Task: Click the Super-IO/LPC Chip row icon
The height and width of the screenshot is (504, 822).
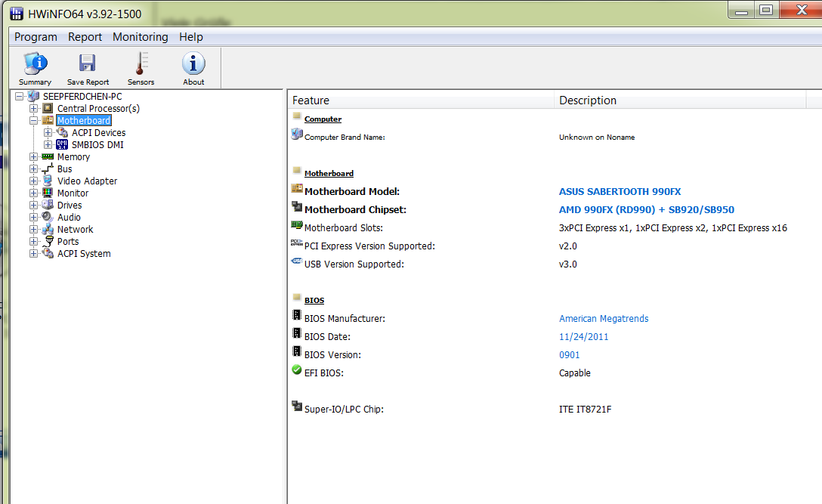Action: pyautogui.click(x=297, y=407)
